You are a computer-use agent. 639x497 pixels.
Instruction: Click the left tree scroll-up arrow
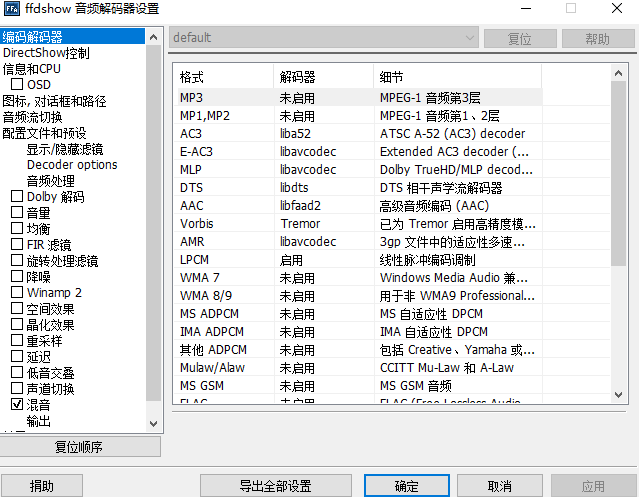(154, 37)
